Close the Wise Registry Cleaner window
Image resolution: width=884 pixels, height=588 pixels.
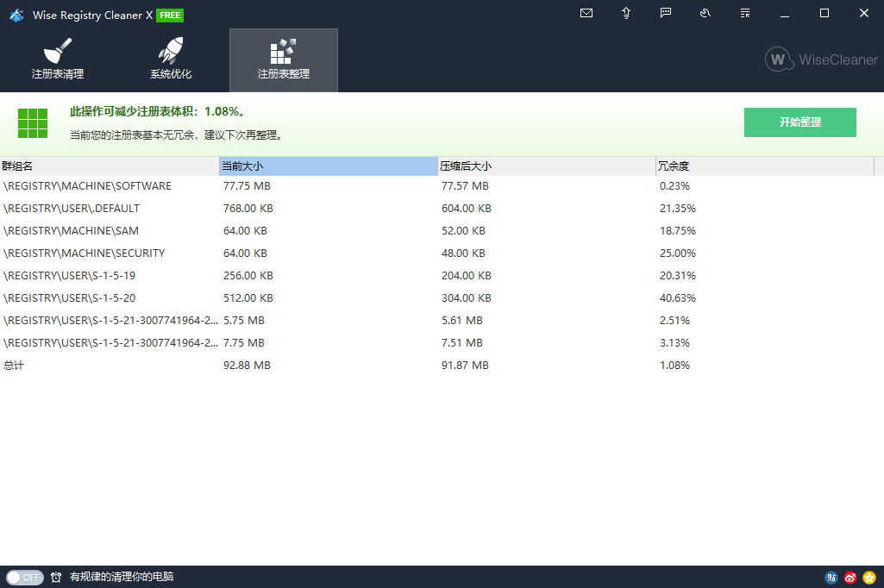(x=863, y=13)
